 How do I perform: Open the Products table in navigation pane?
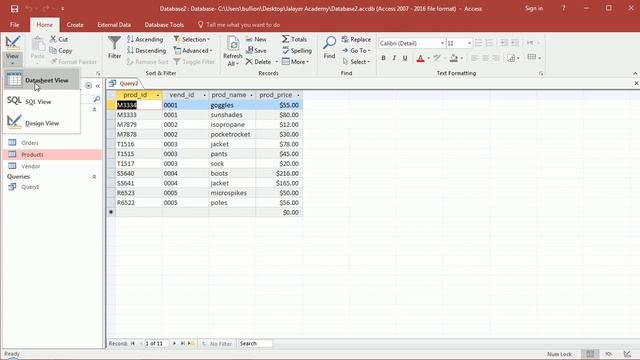52,155
